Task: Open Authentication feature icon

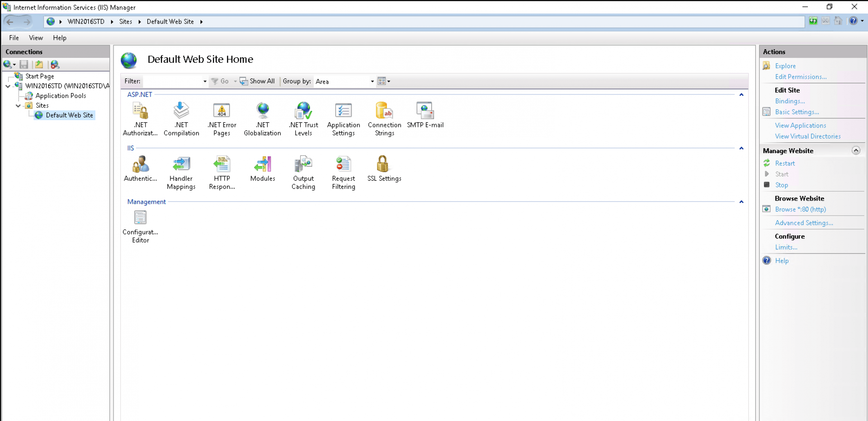Action: click(x=140, y=168)
